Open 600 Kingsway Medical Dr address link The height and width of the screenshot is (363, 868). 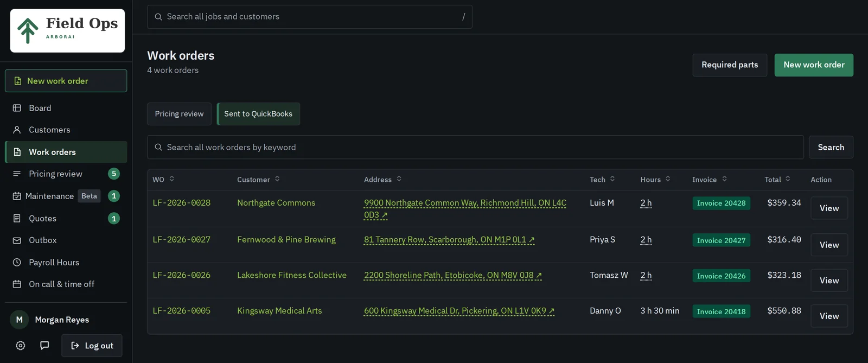click(459, 311)
